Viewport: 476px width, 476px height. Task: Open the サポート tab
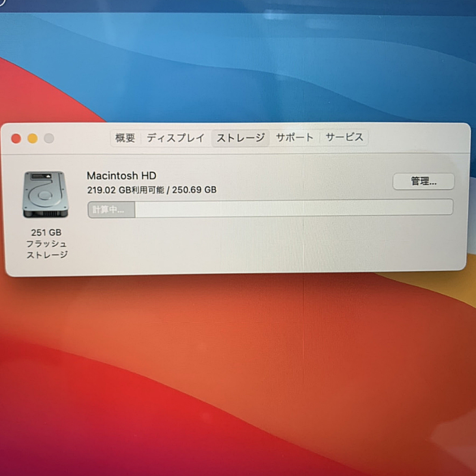[294, 138]
